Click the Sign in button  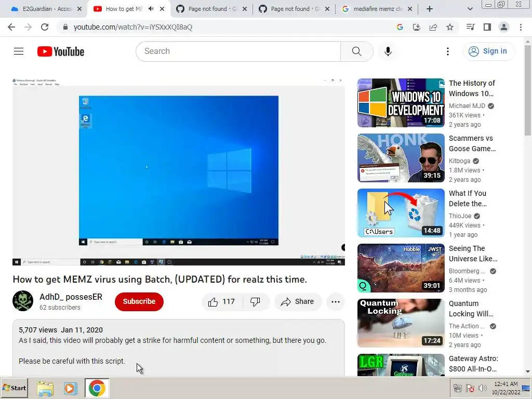488,51
